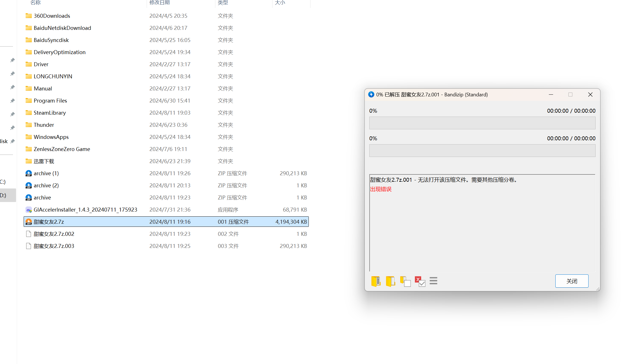Image resolution: width=644 pixels, height=364 pixels.
Task: Select the BaiduNetdiskDownload folder icon
Action: 28,28
